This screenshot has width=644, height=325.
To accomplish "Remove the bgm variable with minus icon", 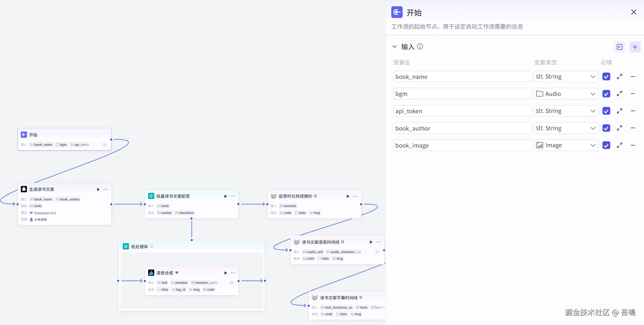I will point(633,94).
